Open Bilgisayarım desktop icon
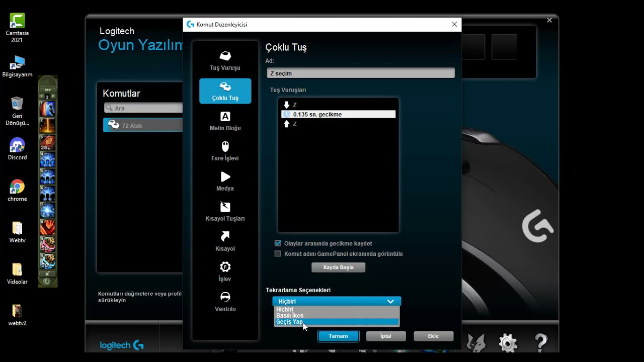Viewport: 644px width, 362px height. coord(17,67)
